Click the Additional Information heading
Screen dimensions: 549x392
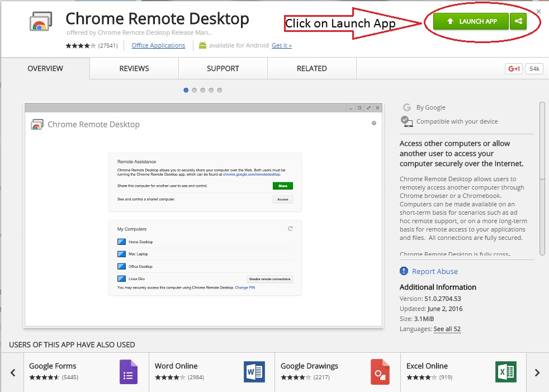(x=438, y=287)
